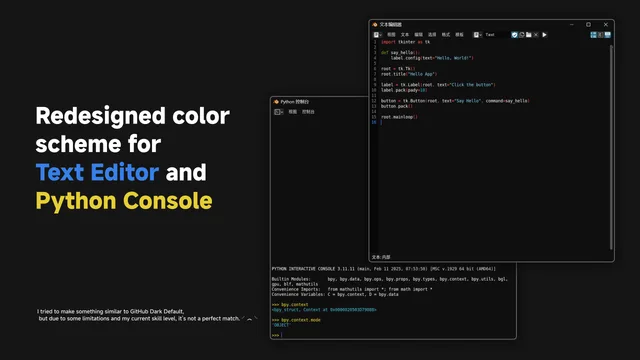Close the Text Editor window
This screenshot has width=640, height=360.
click(x=606, y=24)
